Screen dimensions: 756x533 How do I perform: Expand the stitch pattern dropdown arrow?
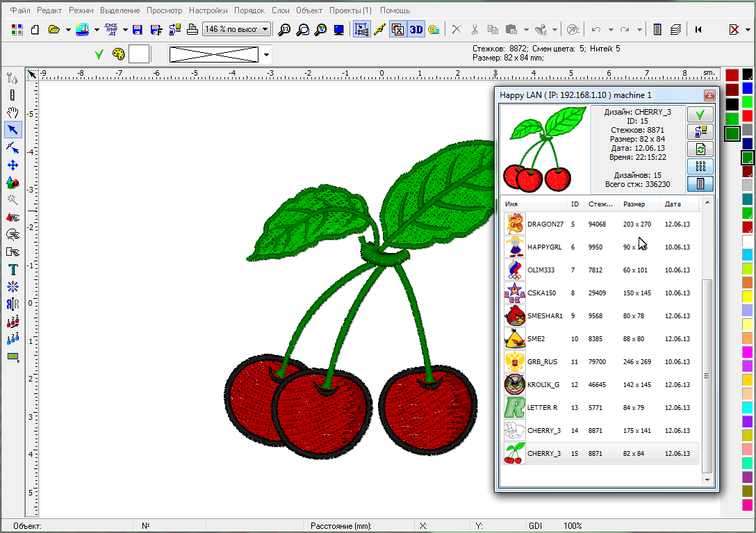(x=267, y=55)
